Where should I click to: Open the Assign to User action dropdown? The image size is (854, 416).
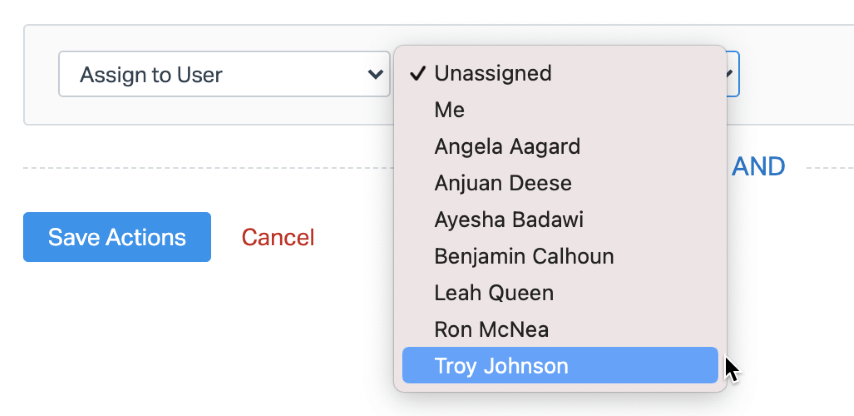[x=224, y=75]
